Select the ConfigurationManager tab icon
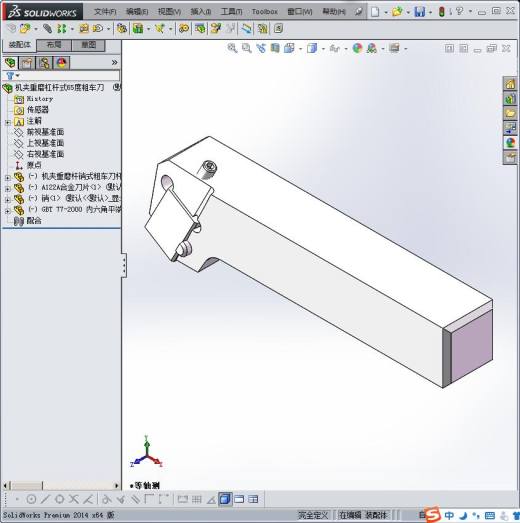Viewport: 520px width, 523px height. point(44,63)
